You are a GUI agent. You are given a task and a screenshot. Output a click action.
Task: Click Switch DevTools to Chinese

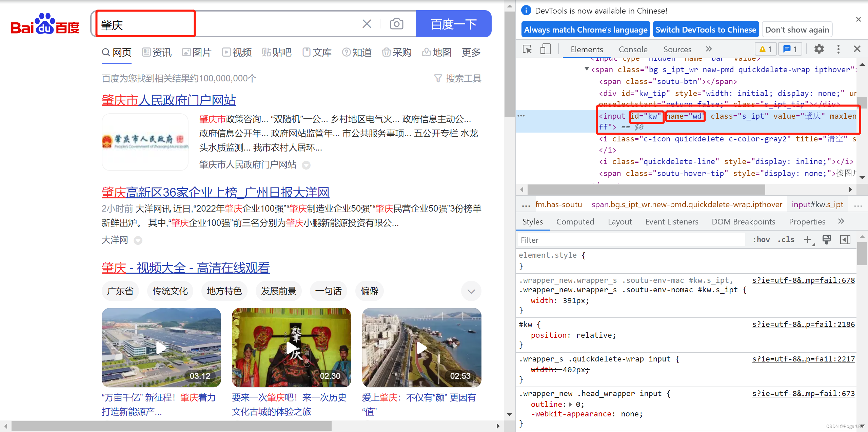(x=706, y=30)
